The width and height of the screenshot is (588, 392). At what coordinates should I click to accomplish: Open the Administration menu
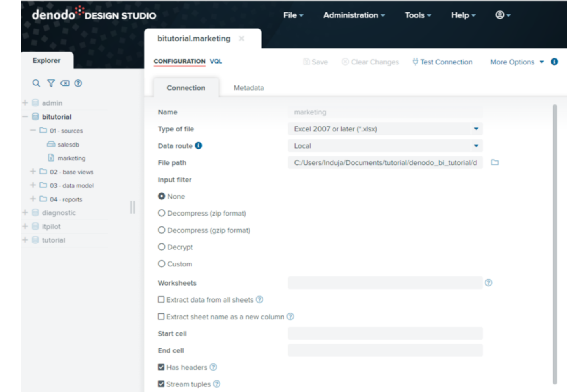coord(354,15)
